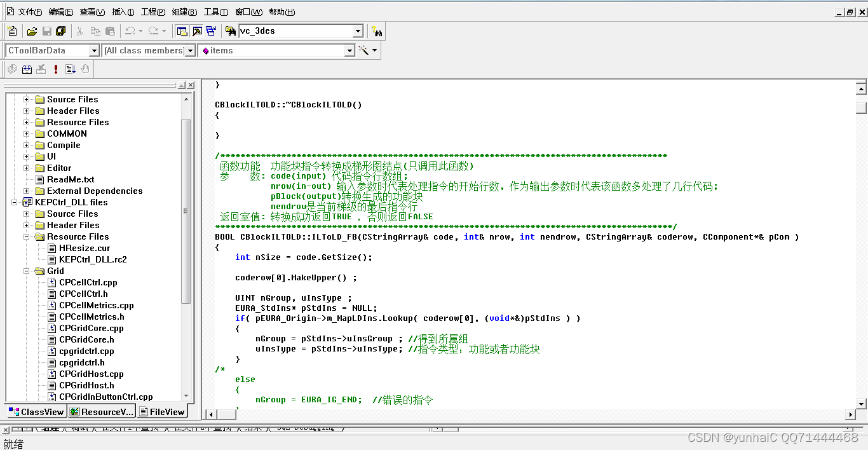Click the document icon left of 文件 menu
This screenshot has width=868, height=450.
[10, 11]
